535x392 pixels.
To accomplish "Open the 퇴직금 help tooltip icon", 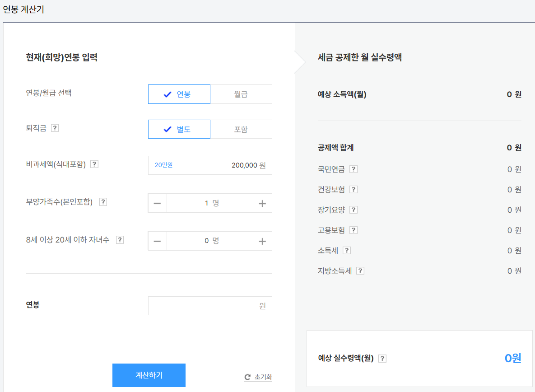I will click(55, 128).
